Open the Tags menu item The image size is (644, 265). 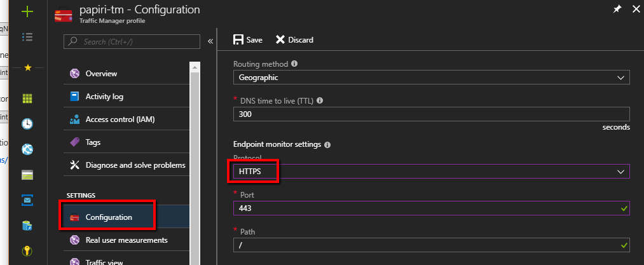pos(127,142)
